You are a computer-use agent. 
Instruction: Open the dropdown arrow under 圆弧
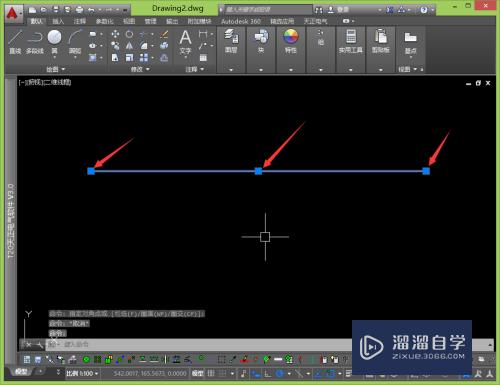pyautogui.click(x=75, y=58)
